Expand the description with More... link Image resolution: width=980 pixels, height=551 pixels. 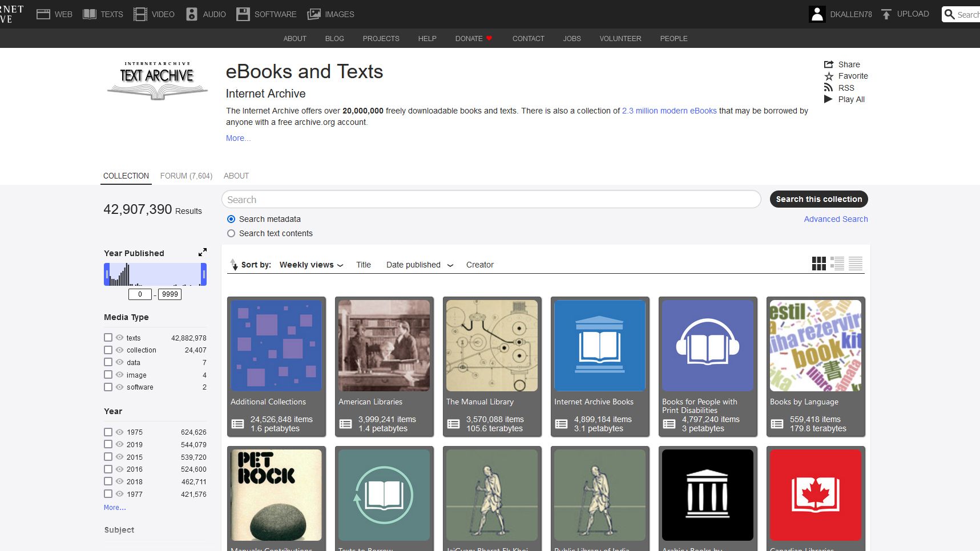pyautogui.click(x=238, y=138)
